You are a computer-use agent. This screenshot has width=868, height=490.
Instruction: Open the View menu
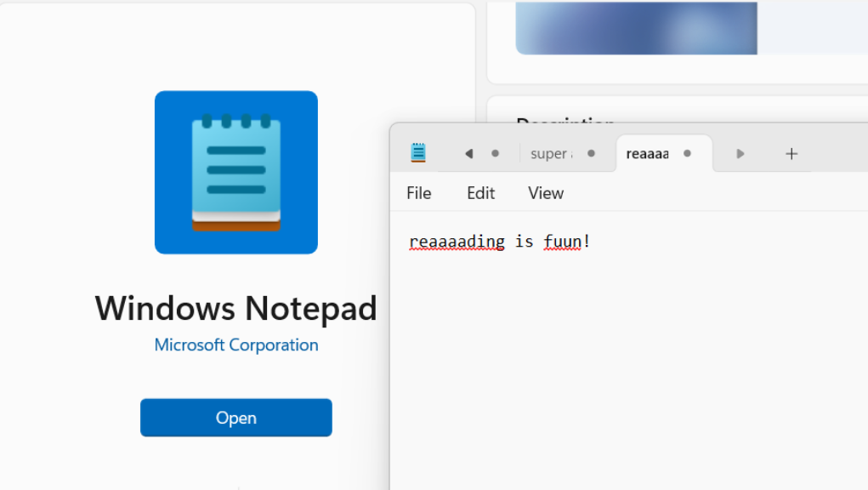pyautogui.click(x=545, y=193)
